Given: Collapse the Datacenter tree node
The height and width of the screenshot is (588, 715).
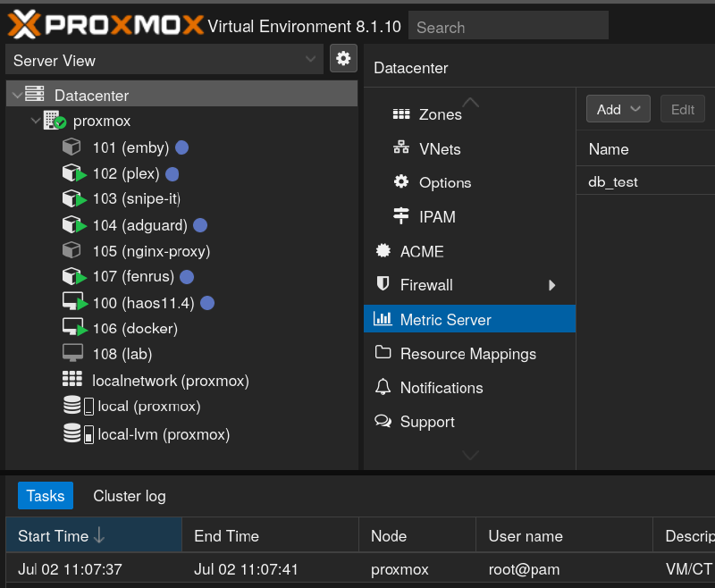Looking at the screenshot, I should tap(15, 95).
